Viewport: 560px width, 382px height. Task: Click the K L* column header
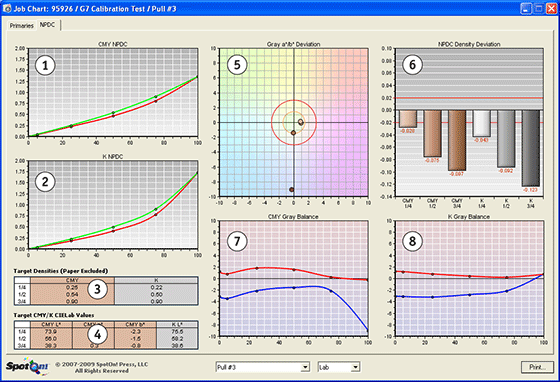pos(177,325)
